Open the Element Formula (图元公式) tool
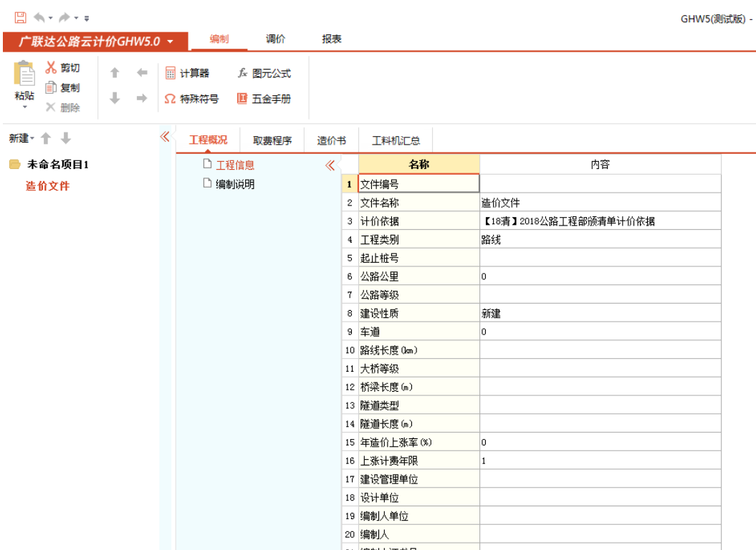The height and width of the screenshot is (550, 756). click(264, 74)
